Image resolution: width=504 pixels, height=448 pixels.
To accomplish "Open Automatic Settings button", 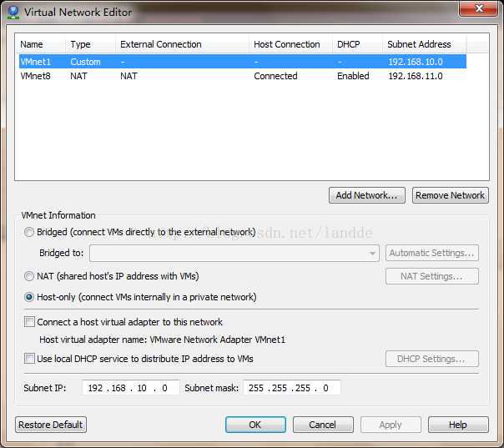I will pos(432,253).
